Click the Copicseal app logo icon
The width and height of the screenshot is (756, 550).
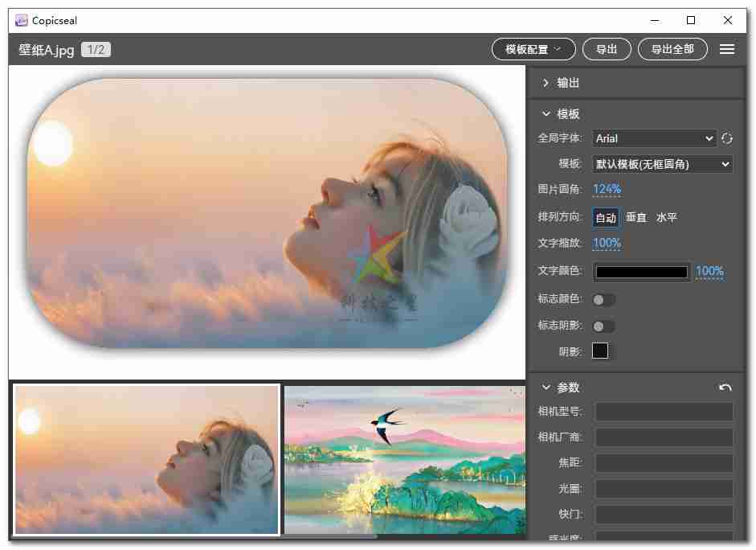pyautogui.click(x=21, y=20)
